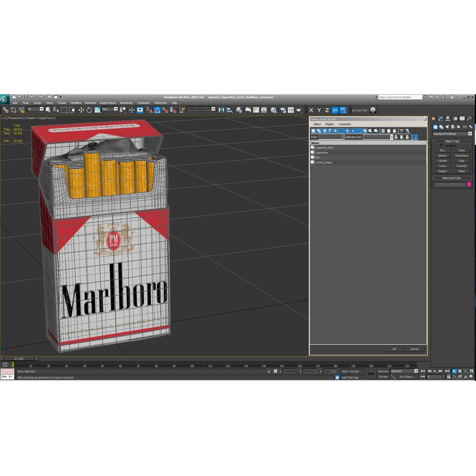
Task: Toggle the Auto Key mode button
Action: (383, 371)
